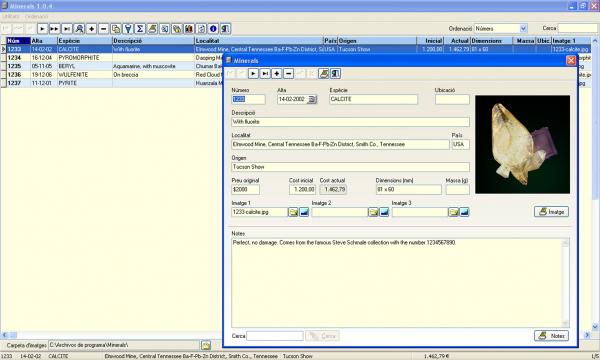Click the Descripció field in the dialog
The width and height of the screenshot is (600, 360).
[x=350, y=122]
